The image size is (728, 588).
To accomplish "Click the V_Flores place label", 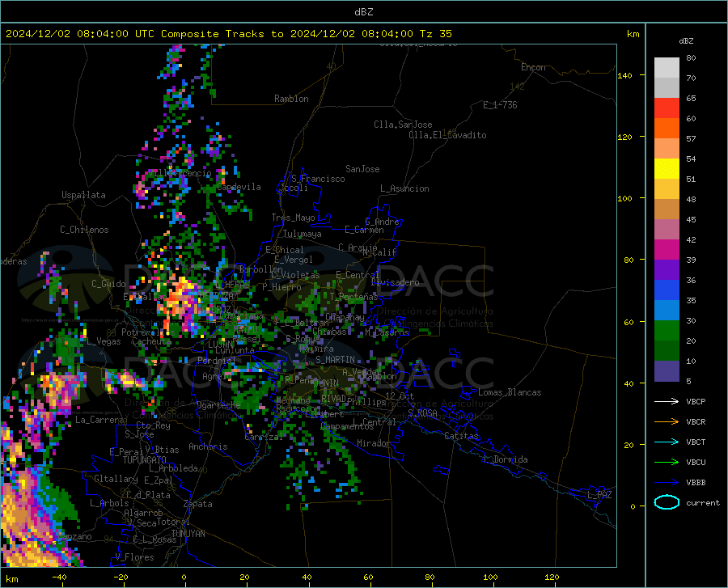I will [134, 557].
